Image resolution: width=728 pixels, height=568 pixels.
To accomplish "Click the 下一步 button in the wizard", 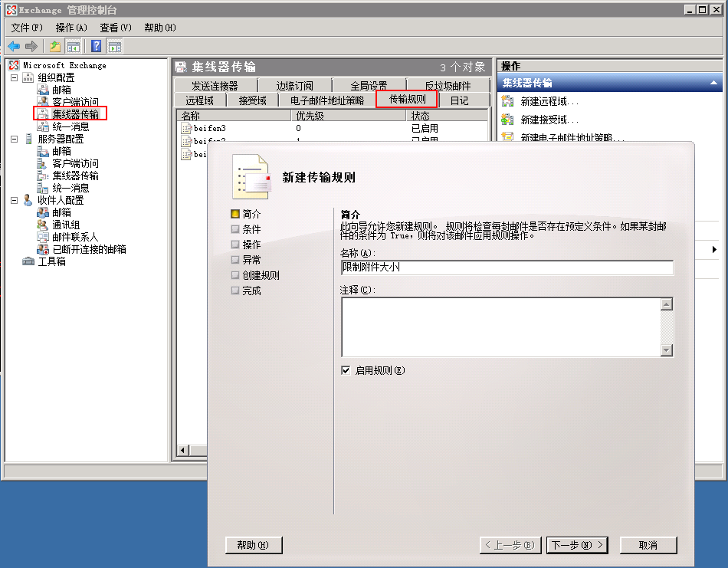I will tap(577, 544).
